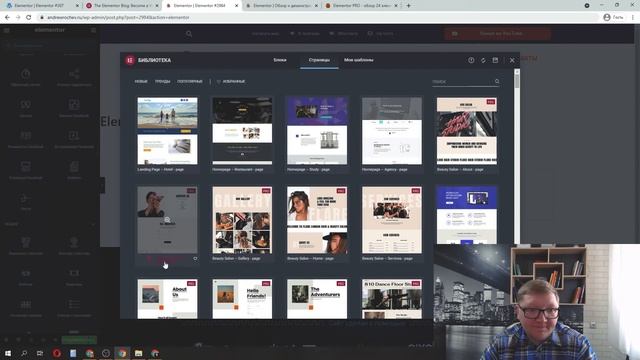Filter templates by Новые
The image size is (640, 360).
point(141,82)
